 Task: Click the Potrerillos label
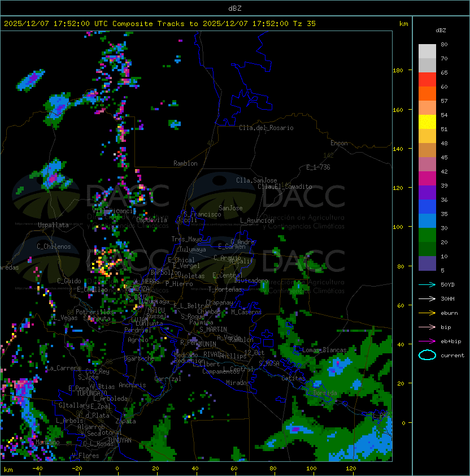(x=94, y=311)
